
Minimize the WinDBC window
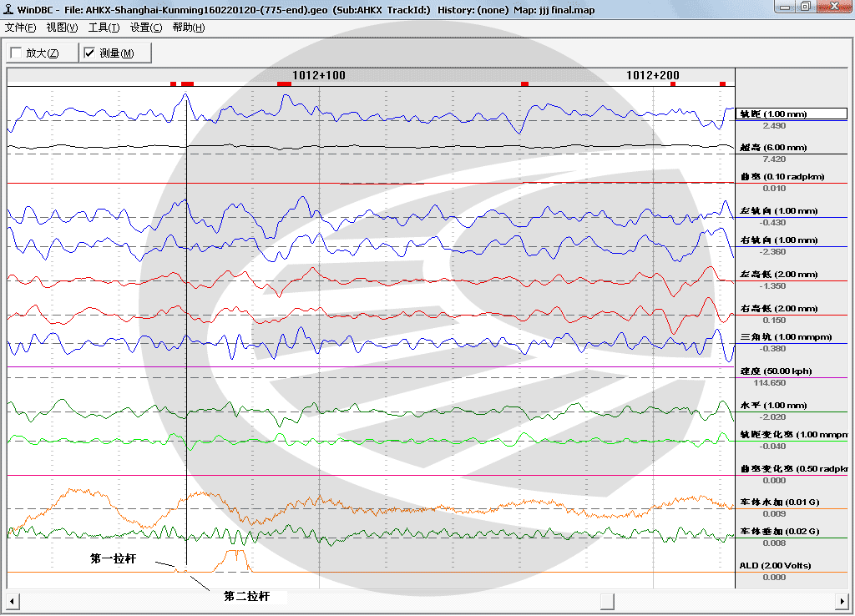coord(785,7)
